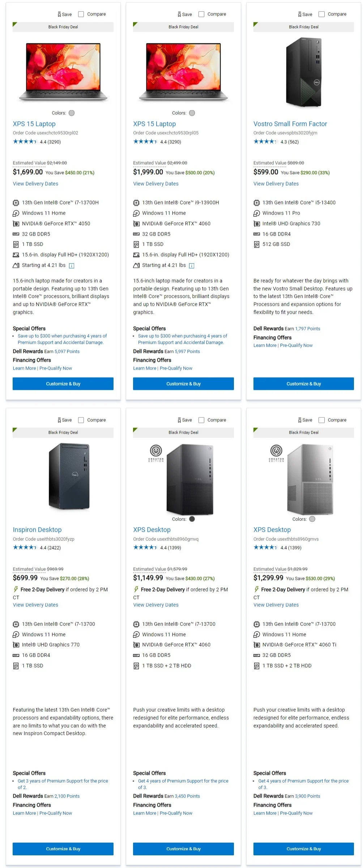The height and width of the screenshot is (868, 363).
Task: Click star rating of Vostro Small Form Factor
Action: pyautogui.click(x=265, y=142)
